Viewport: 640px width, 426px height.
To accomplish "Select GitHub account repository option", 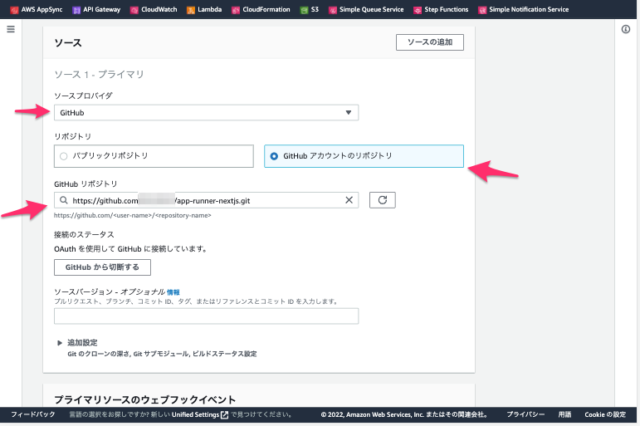I will coord(364,156).
